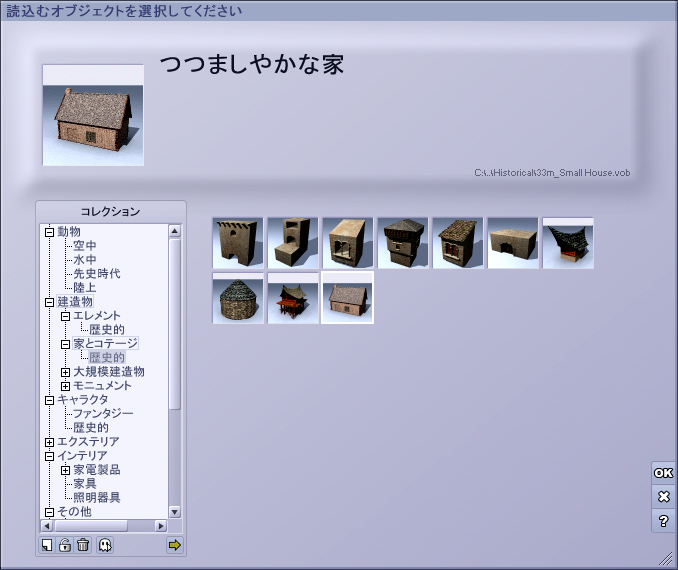Expand the エクステリア tree node
Viewport: 678px width, 570px height.
[x=49, y=442]
